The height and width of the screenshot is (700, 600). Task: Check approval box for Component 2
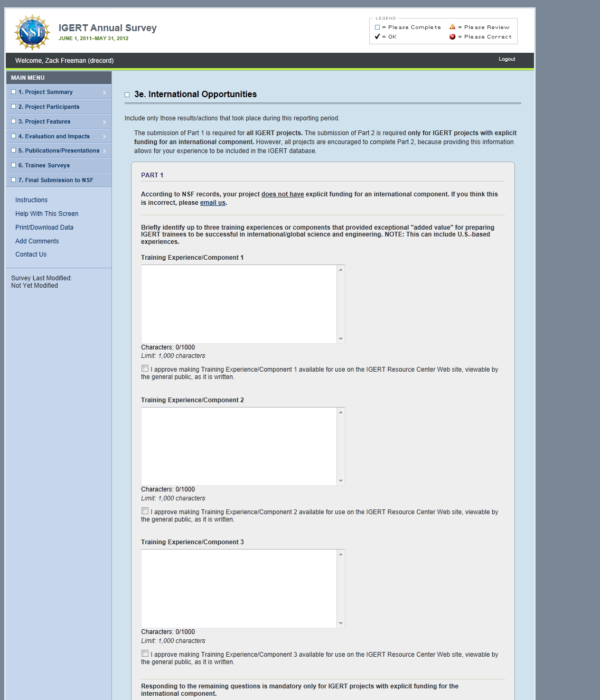point(145,511)
